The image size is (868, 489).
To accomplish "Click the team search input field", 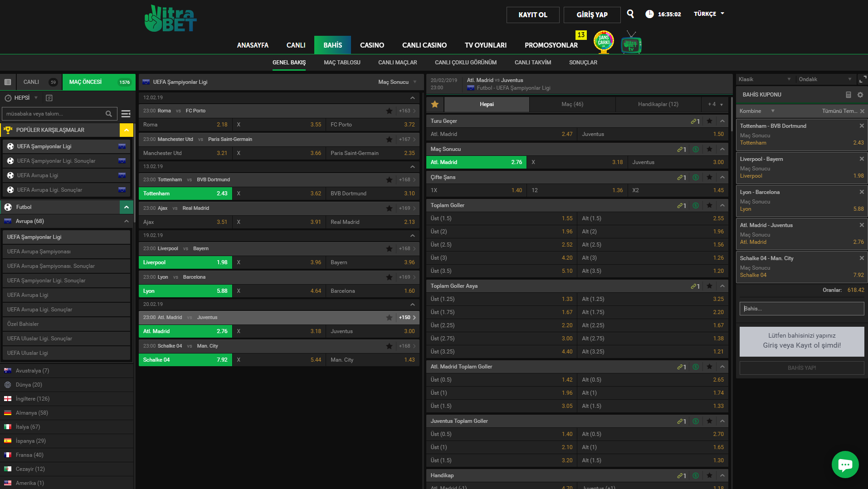I will [x=54, y=114].
